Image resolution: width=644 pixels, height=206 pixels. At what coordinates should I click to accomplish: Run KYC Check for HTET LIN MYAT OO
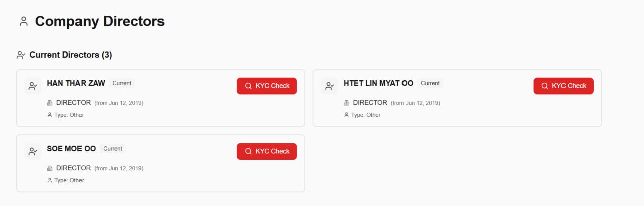(563, 86)
